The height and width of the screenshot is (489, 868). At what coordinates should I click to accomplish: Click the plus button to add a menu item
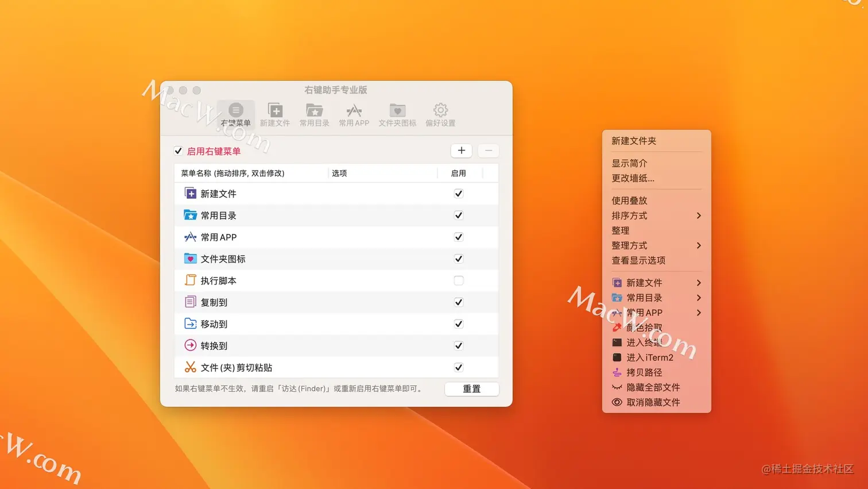point(462,151)
